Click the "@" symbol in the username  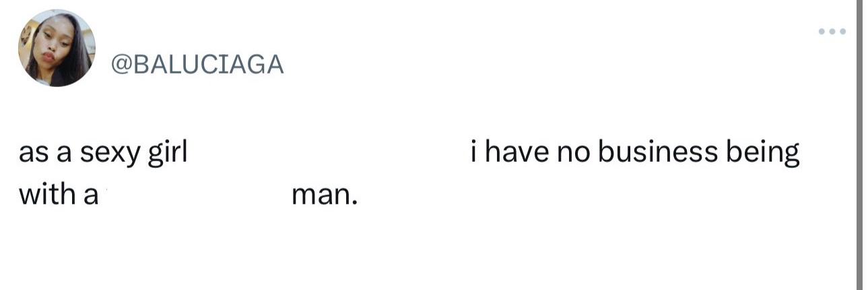click(118, 65)
